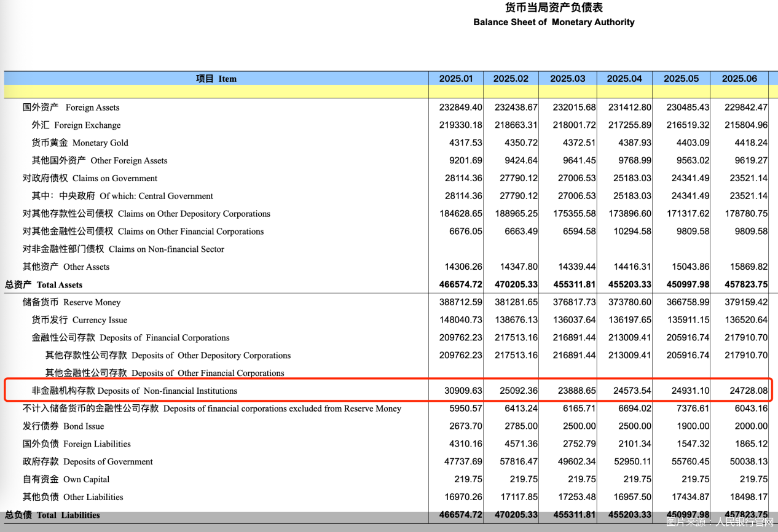Click the Total Liabilities row label
The height and width of the screenshot is (532, 778).
pyautogui.click(x=52, y=515)
